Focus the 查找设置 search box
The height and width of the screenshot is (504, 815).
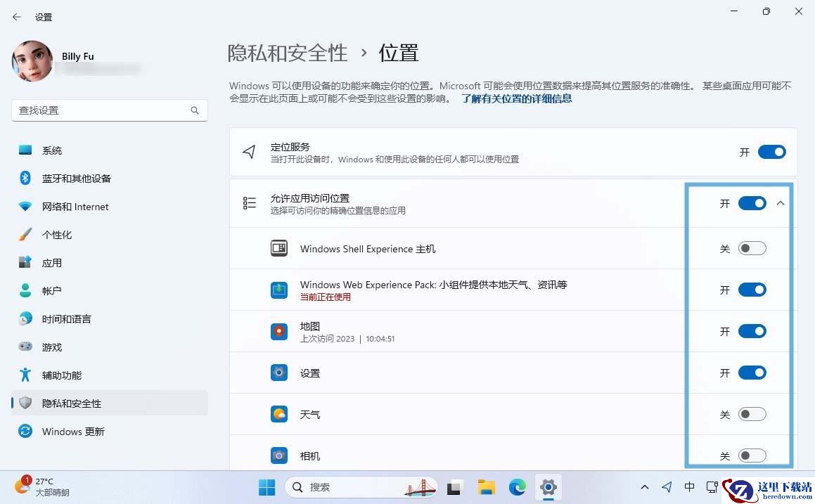coord(109,110)
